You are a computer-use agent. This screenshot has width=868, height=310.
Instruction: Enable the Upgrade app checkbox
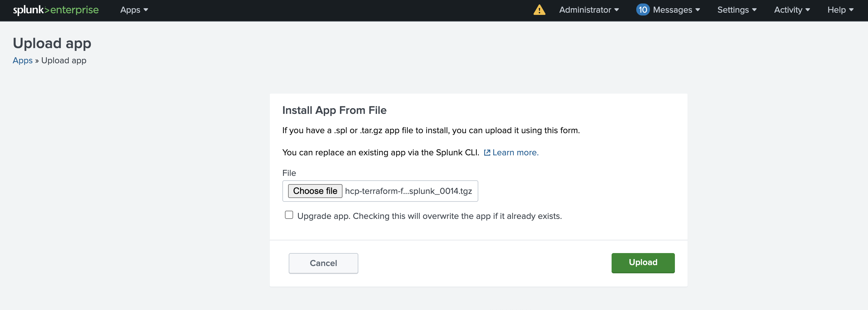click(289, 215)
